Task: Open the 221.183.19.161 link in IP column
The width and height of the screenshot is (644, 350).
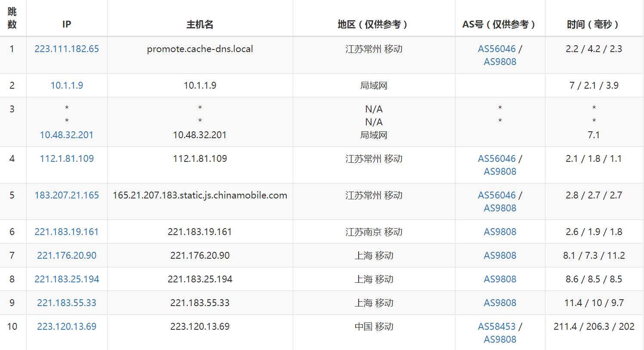Action: coord(67,232)
